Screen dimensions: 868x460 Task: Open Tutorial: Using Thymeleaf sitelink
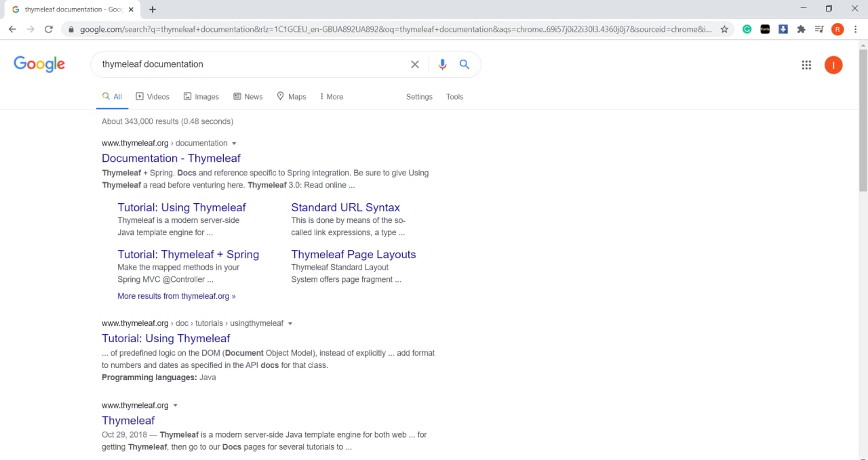182,207
